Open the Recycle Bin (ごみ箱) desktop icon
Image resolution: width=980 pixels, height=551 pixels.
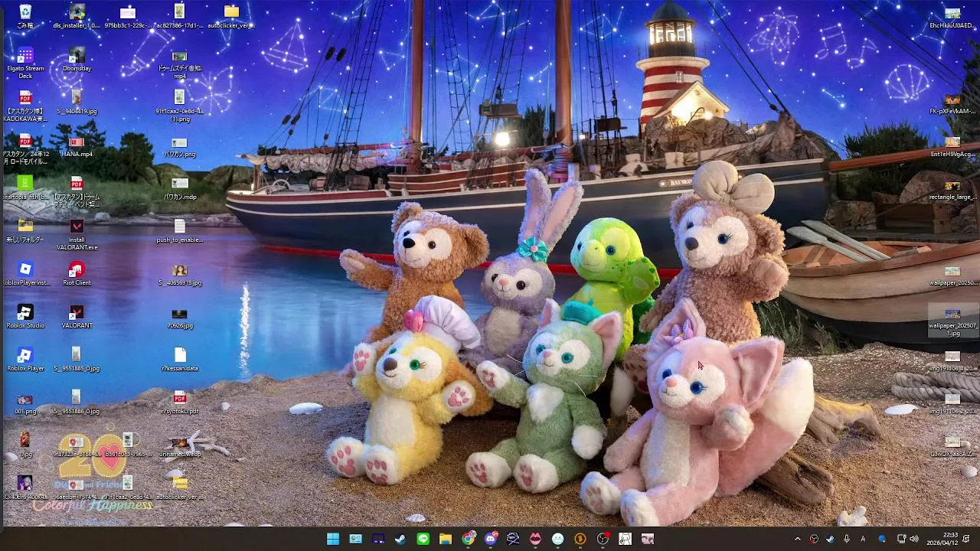coord(25,16)
